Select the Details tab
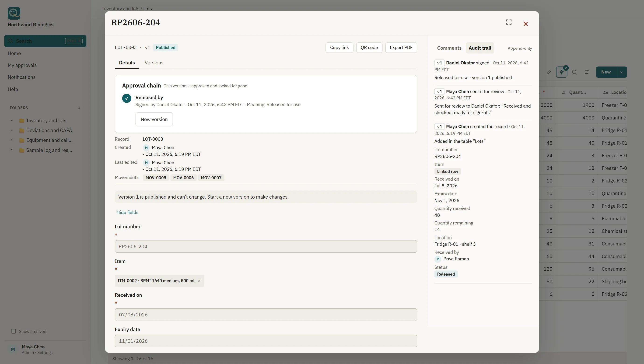The width and height of the screenshot is (644, 364). coord(127,63)
